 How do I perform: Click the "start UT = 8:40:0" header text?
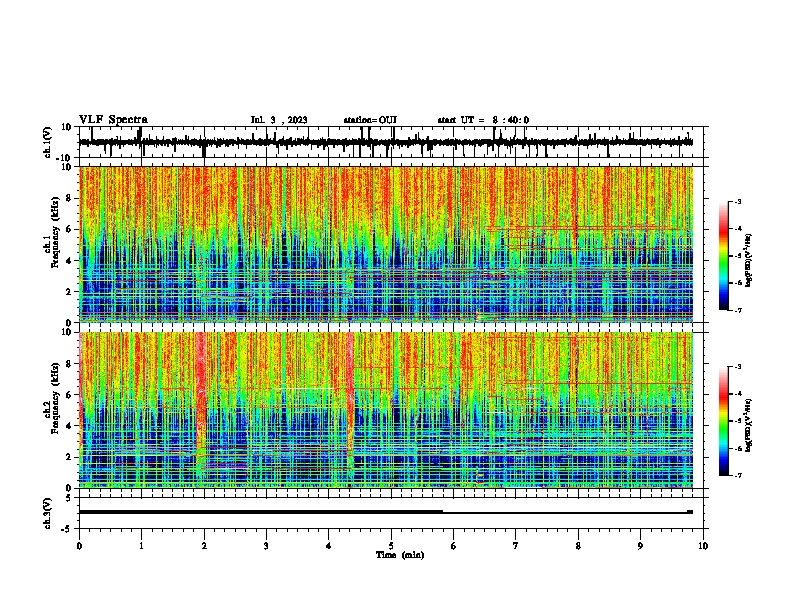tap(483, 120)
